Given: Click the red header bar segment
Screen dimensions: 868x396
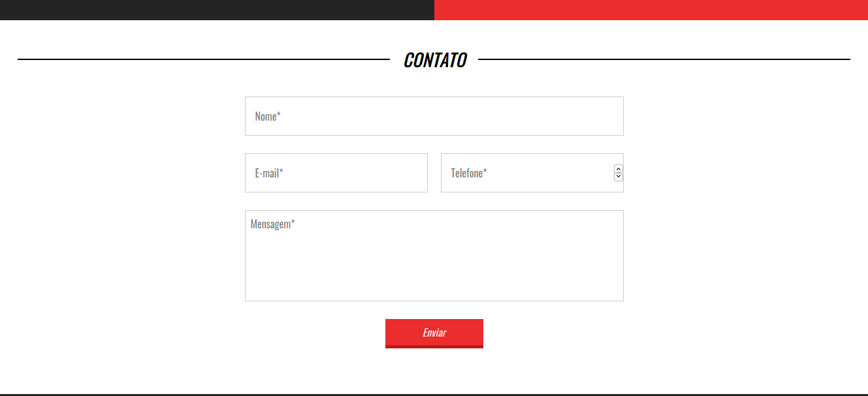Looking at the screenshot, I should [651, 10].
